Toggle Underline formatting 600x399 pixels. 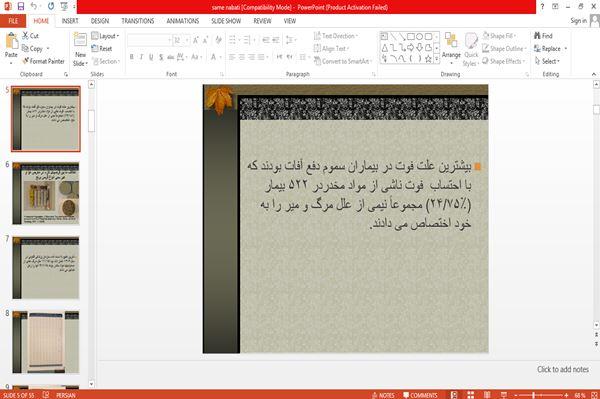(151, 57)
